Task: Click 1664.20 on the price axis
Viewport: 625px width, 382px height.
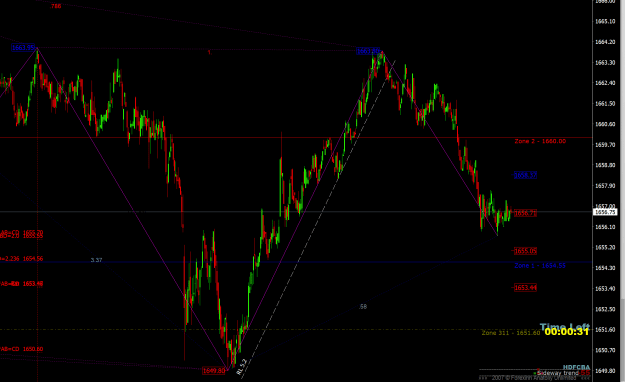Action: click(605, 42)
